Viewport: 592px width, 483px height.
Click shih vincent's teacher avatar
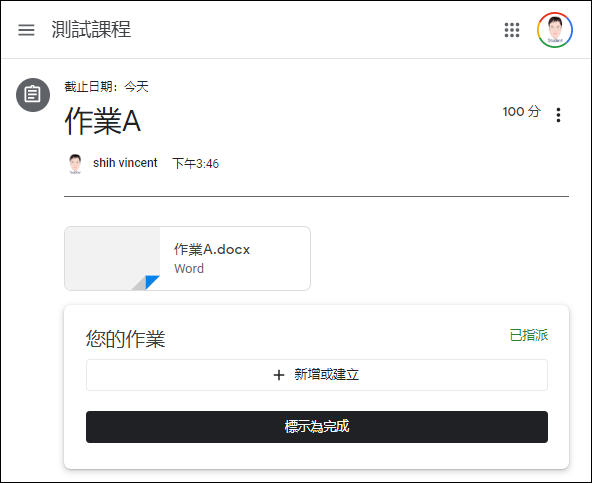coord(75,164)
